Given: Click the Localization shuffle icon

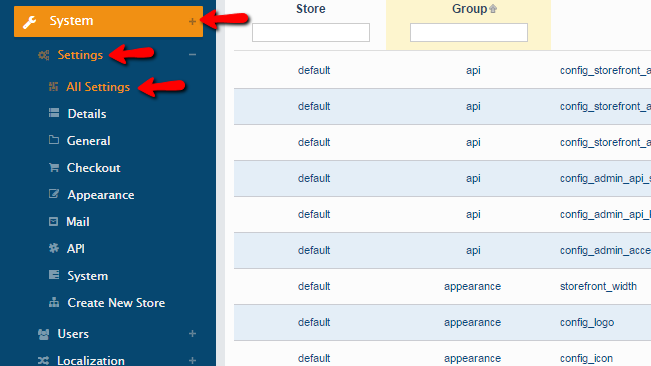Looking at the screenshot, I should pyautogui.click(x=43, y=360).
